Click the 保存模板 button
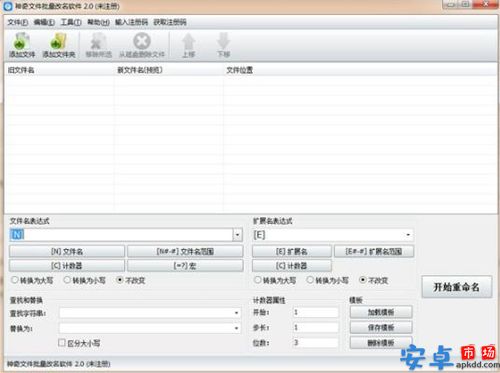Screen dimensions: 500x373 click(x=381, y=328)
